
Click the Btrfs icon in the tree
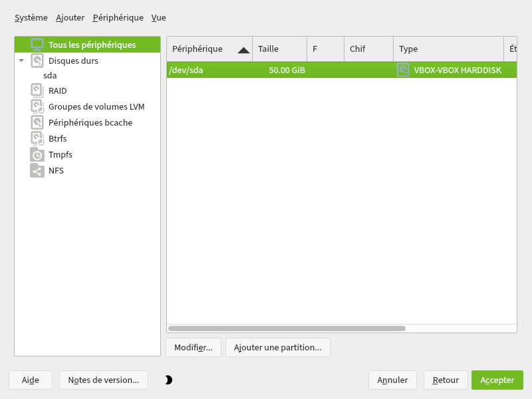(37, 138)
